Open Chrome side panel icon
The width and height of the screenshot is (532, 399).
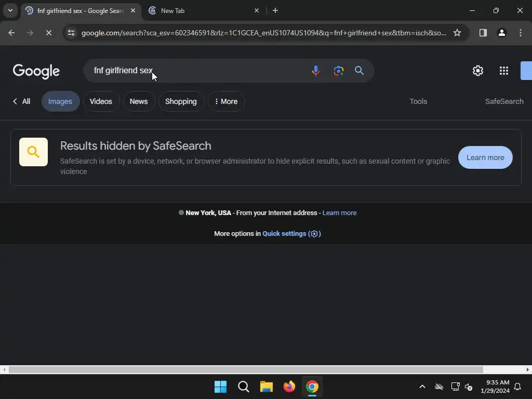(483, 33)
